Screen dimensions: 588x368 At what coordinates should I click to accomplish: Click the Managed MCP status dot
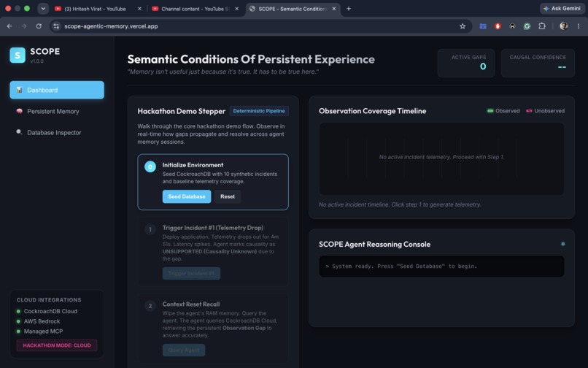pos(18,331)
